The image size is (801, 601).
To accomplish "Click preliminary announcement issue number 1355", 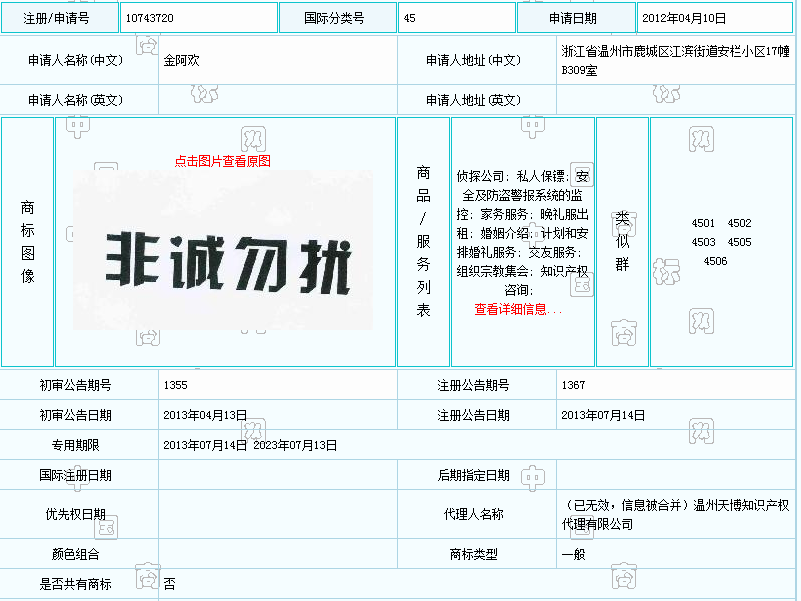I will (x=176, y=385).
